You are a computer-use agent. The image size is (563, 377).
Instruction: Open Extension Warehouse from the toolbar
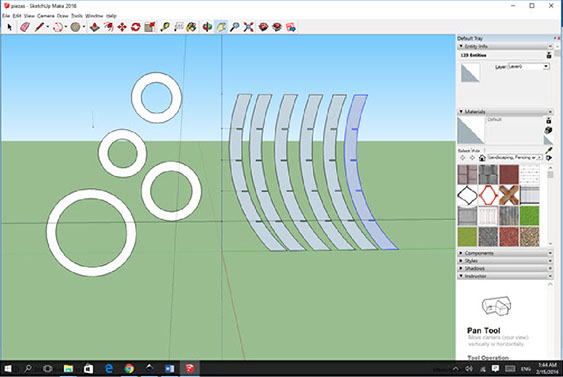click(277, 27)
